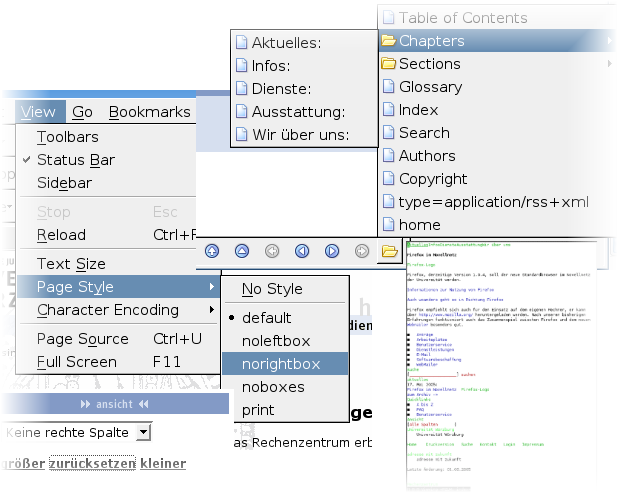Choose the norightbox page style
Viewport: 618px width, 493px height.
pos(282,364)
